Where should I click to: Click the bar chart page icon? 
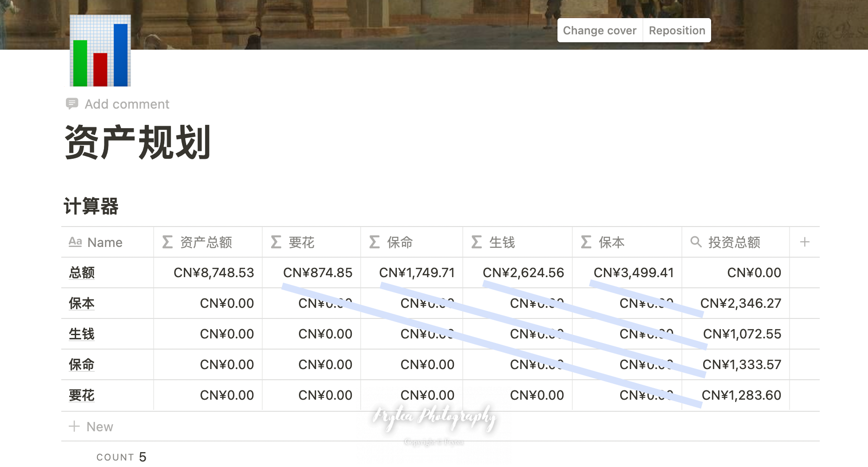[x=100, y=51]
